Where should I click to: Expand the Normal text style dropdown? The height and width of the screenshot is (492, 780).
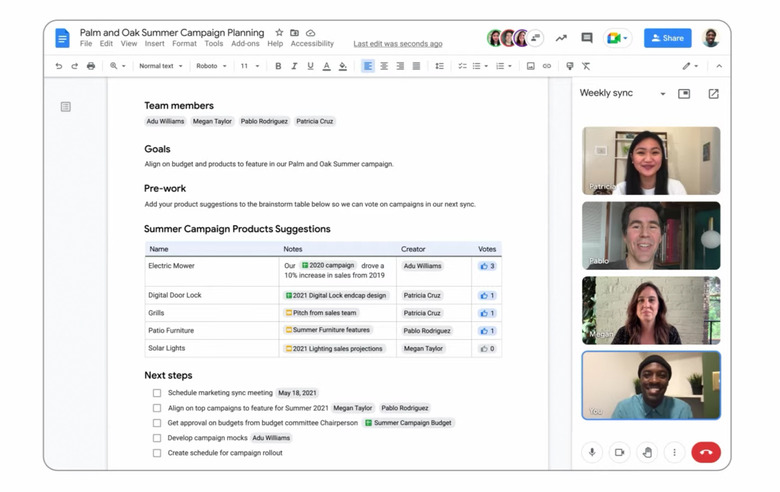coord(159,66)
